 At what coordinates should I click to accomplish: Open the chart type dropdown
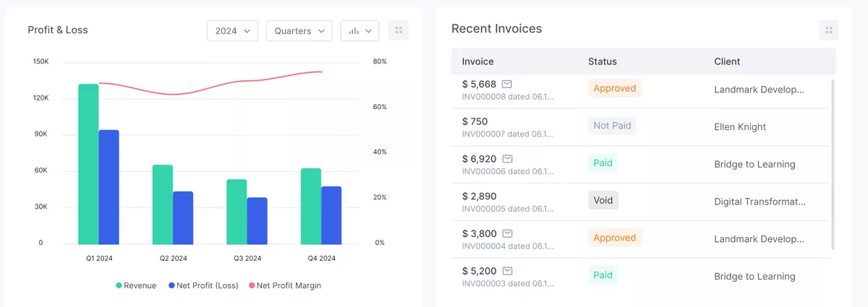pos(360,31)
